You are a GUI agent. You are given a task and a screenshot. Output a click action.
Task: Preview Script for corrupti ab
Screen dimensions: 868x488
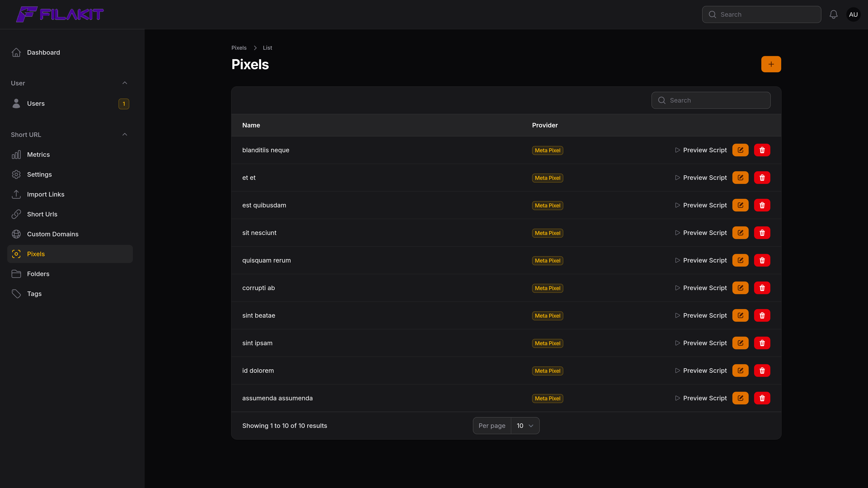tap(701, 288)
